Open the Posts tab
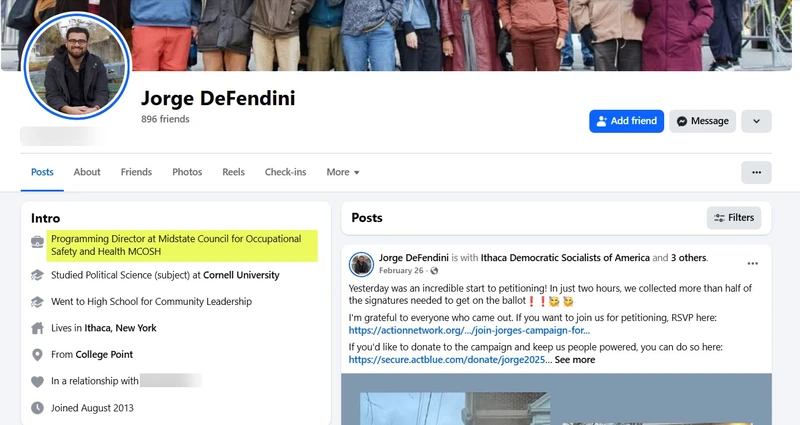 coord(42,172)
